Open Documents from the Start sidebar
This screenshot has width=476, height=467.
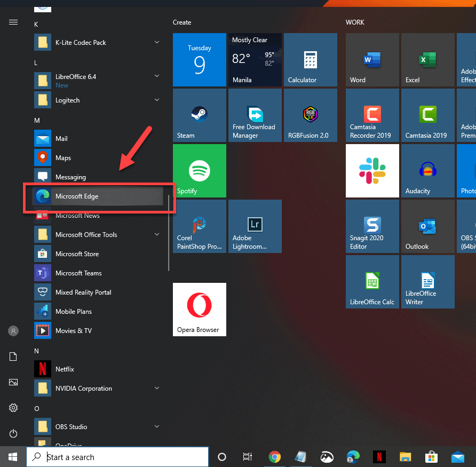(13, 357)
